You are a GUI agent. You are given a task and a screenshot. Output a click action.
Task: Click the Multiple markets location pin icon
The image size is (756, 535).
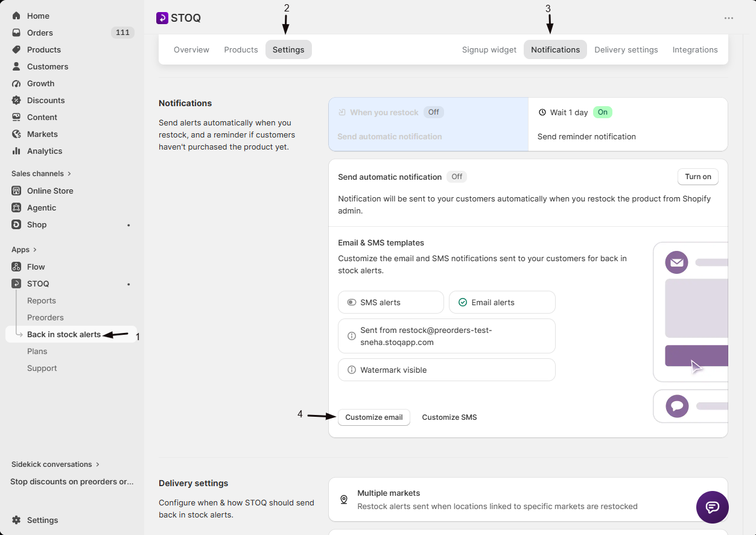[x=344, y=499]
